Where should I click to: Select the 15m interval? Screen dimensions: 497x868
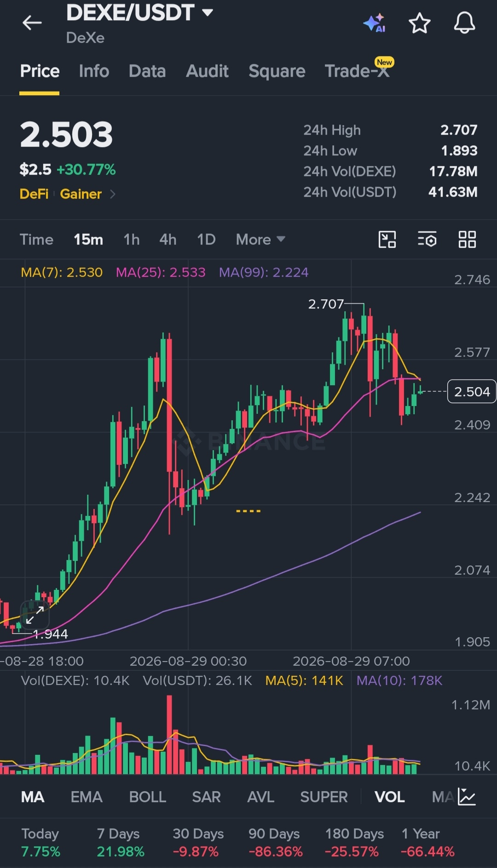coord(88,240)
